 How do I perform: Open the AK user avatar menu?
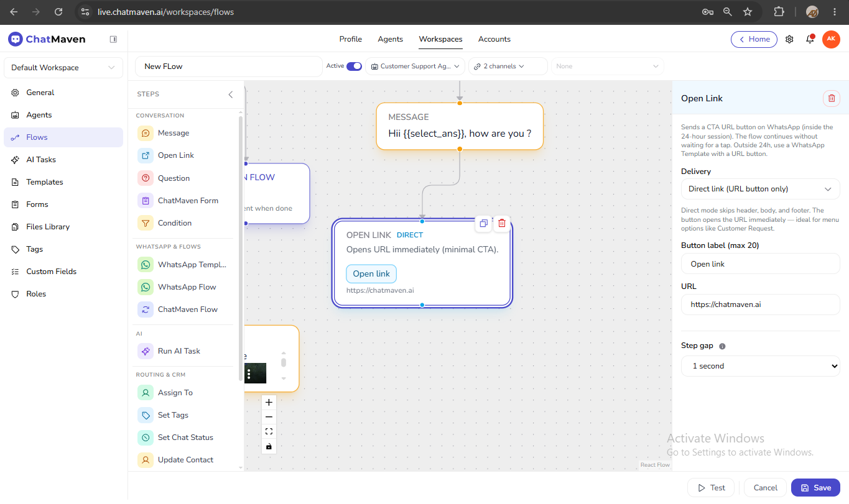pyautogui.click(x=831, y=39)
